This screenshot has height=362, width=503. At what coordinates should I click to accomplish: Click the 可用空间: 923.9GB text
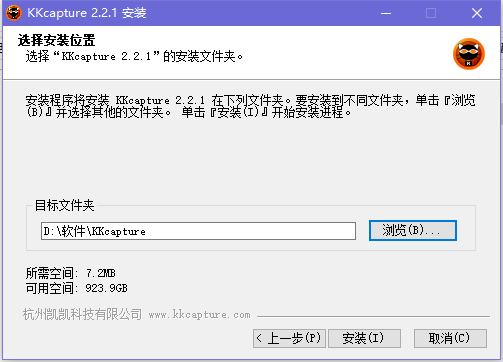coord(77,288)
